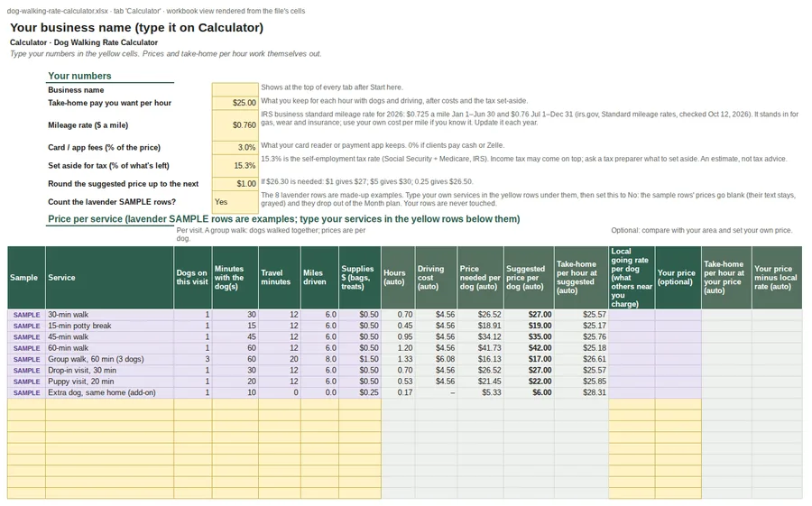Open the 'Yes' SAMPLE rows count cell
Image resolution: width=812 pixels, height=506 pixels.
(x=235, y=202)
